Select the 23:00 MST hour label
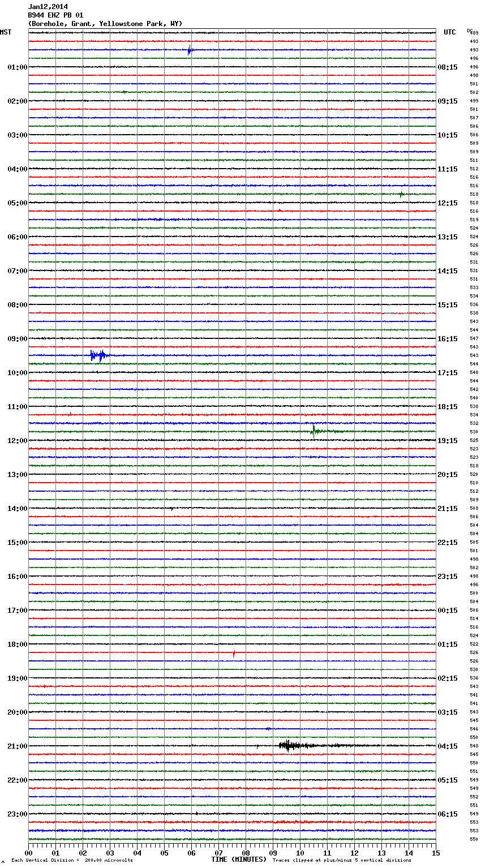Viewport: 481px width, 868px height. click(17, 814)
